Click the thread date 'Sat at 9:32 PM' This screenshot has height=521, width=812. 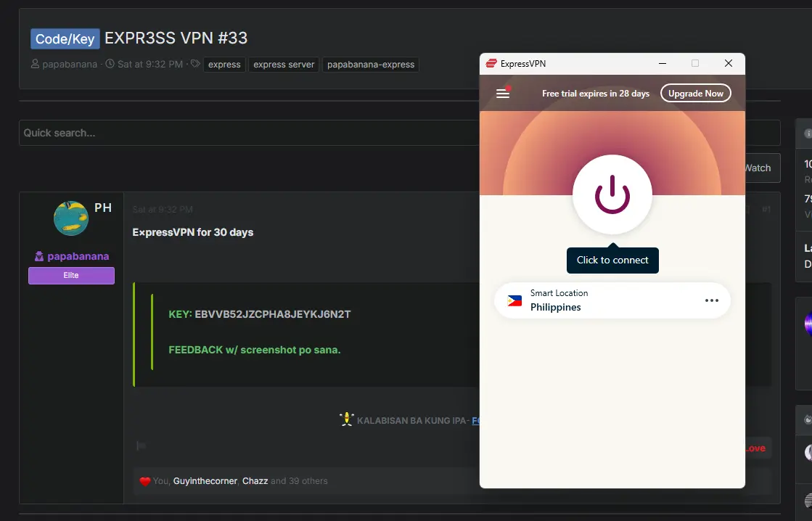(x=149, y=65)
